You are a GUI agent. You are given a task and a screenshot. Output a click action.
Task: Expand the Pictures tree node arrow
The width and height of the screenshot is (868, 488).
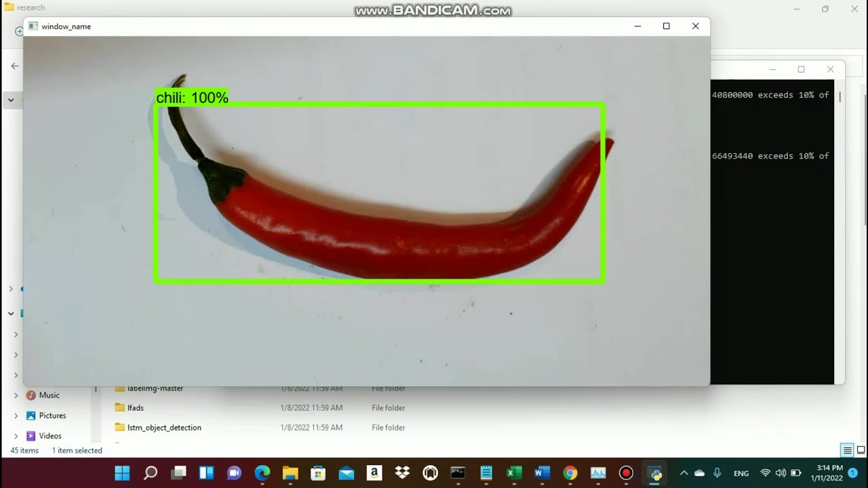click(16, 415)
